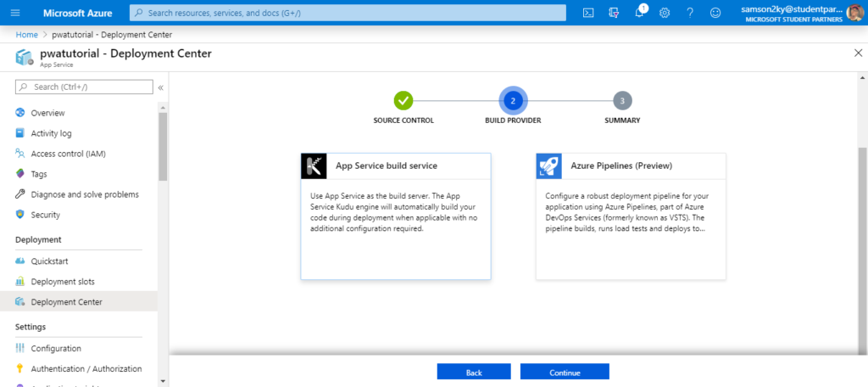868x387 pixels.
Task: Go to Home breadcrumb link
Action: (26, 35)
